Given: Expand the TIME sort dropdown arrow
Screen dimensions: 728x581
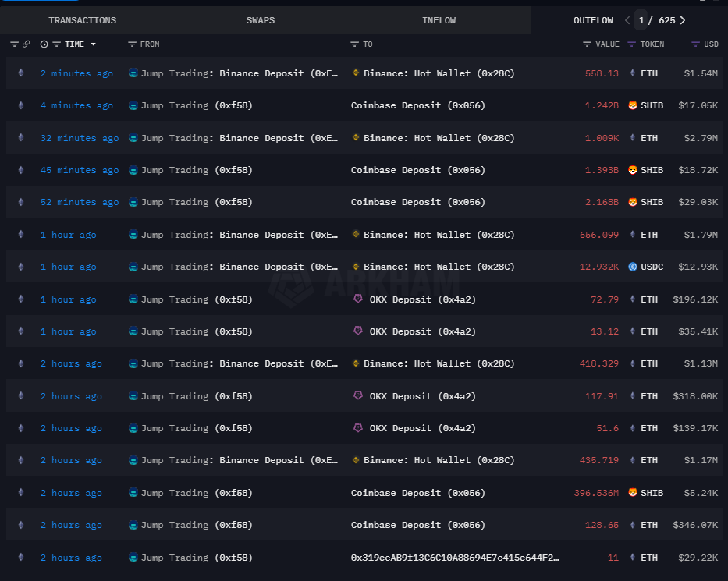Looking at the screenshot, I should (x=94, y=44).
